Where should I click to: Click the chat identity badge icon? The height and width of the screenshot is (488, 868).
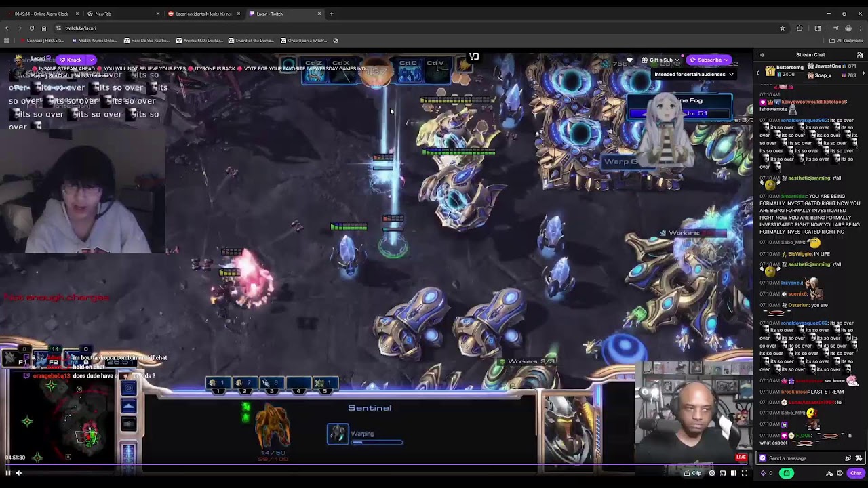click(x=763, y=458)
